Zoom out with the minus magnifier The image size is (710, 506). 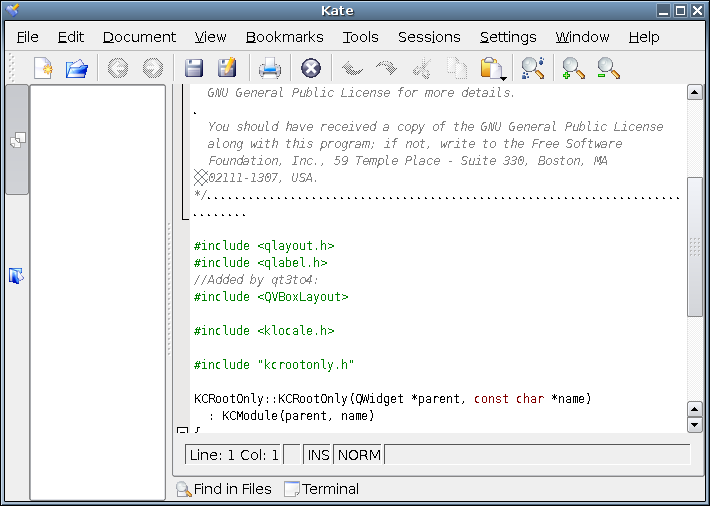[608, 68]
